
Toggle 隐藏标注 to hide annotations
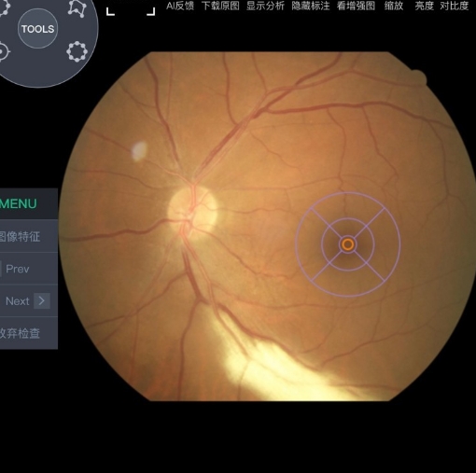(x=311, y=6)
